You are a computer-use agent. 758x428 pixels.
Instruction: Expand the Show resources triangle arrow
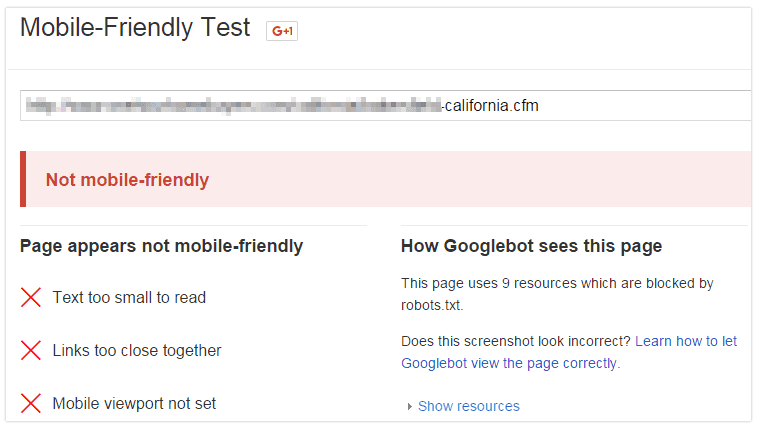click(409, 407)
